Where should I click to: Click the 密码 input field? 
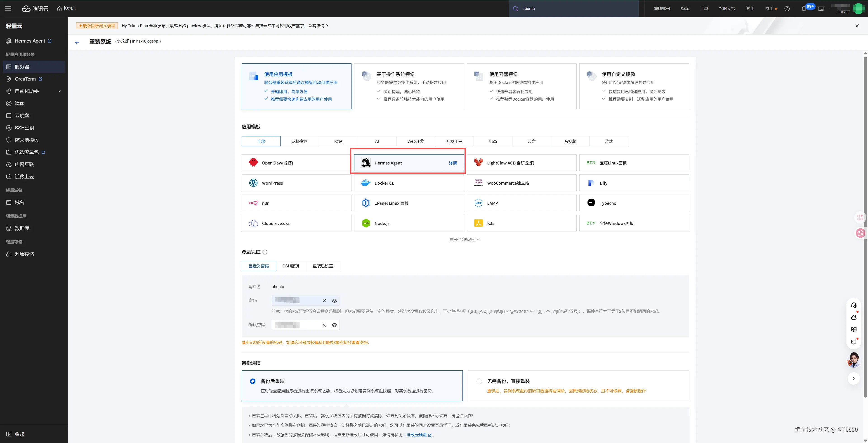tap(305, 301)
